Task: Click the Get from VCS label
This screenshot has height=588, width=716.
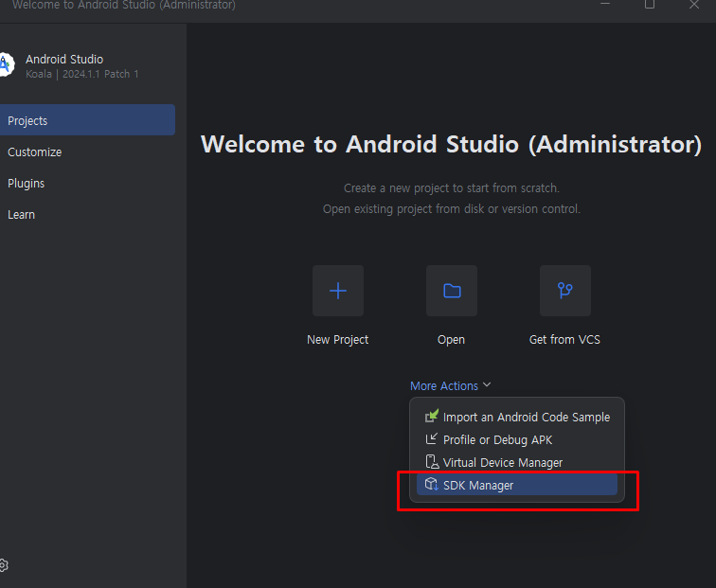Action: [x=564, y=340]
